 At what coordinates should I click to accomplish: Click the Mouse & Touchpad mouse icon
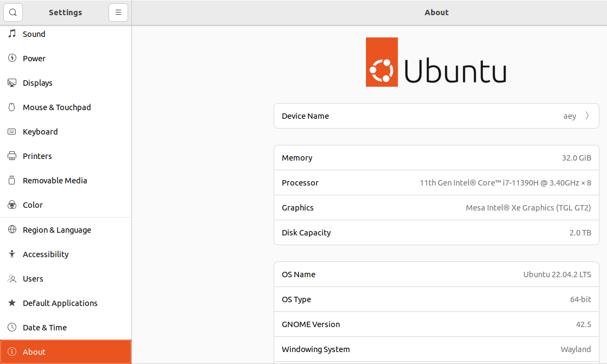[x=12, y=107]
